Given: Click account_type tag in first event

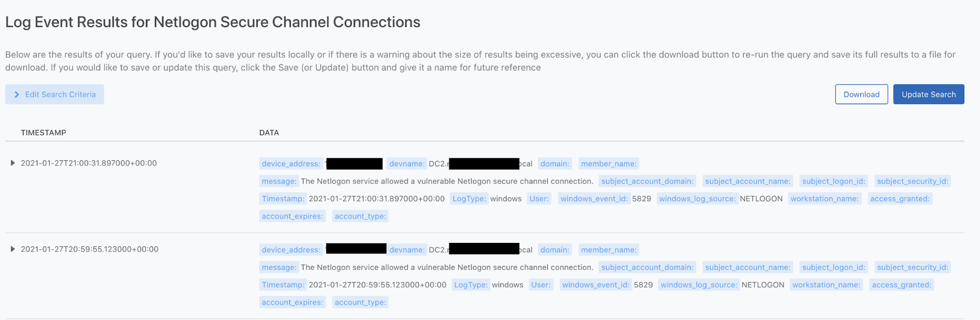Looking at the screenshot, I should pos(360,216).
